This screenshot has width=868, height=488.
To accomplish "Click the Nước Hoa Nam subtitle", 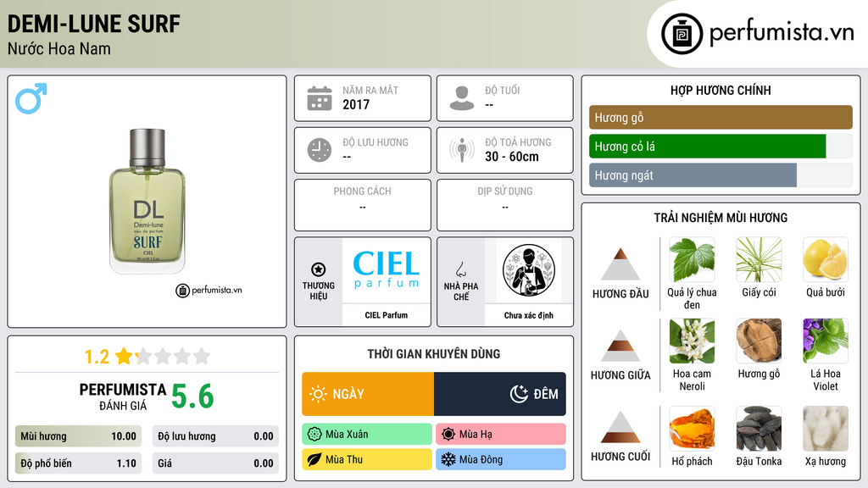I will click(59, 48).
